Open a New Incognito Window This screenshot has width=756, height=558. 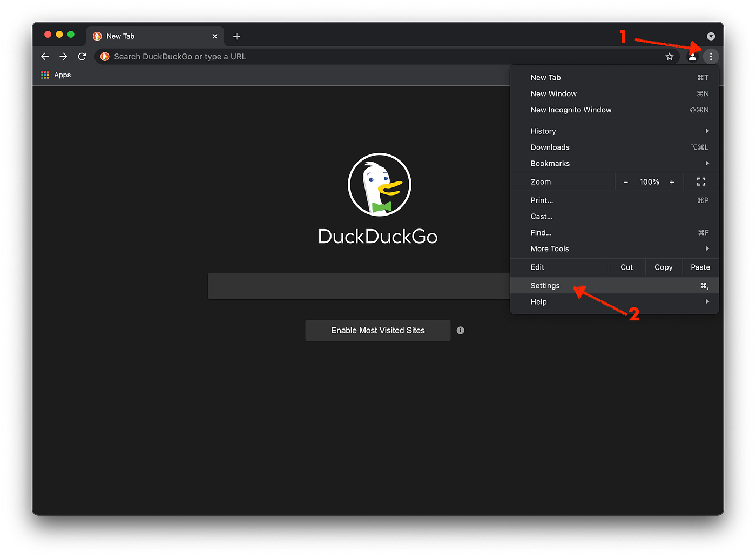(615, 110)
